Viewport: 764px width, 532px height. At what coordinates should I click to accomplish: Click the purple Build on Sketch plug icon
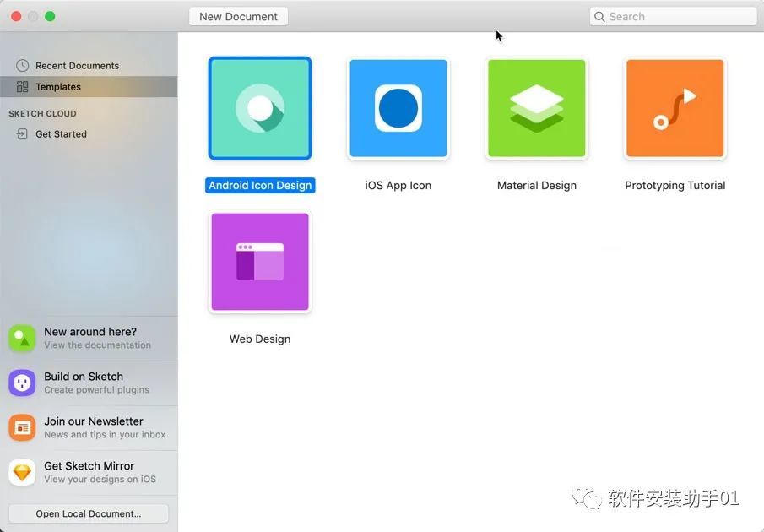(22, 383)
